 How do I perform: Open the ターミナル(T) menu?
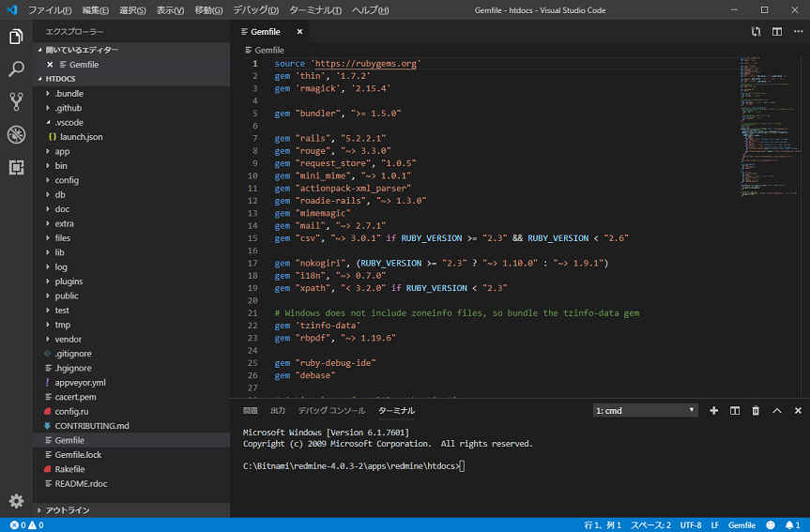[x=315, y=10]
